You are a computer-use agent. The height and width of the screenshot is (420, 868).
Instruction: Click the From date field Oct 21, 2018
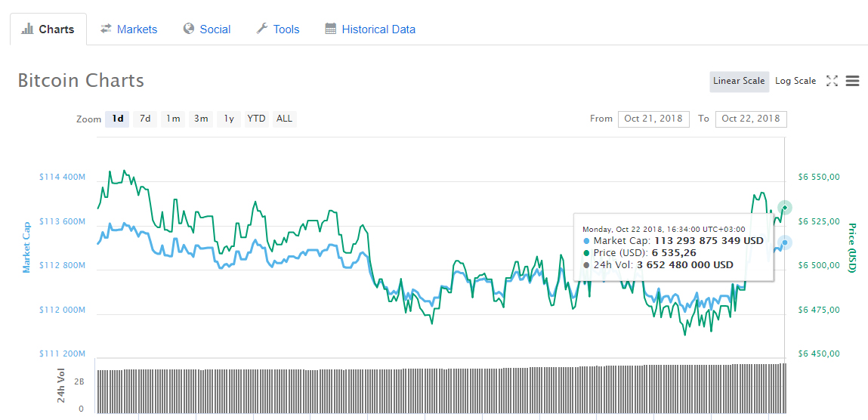pos(653,119)
